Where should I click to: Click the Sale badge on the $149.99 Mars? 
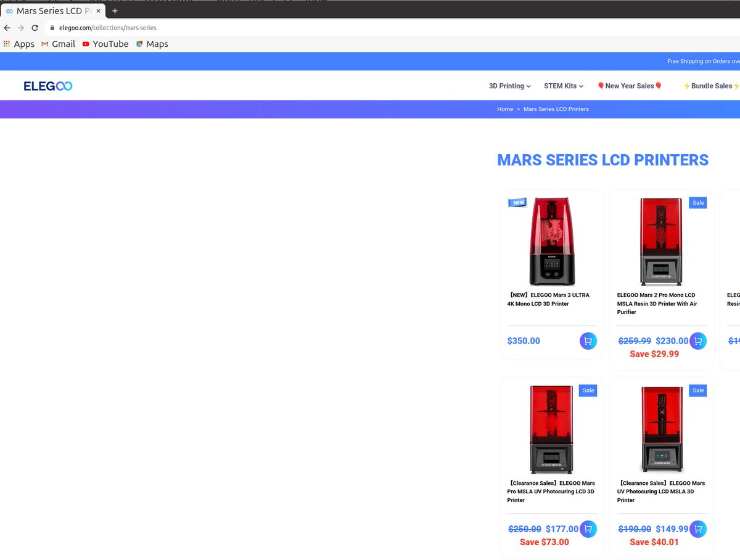pos(698,390)
